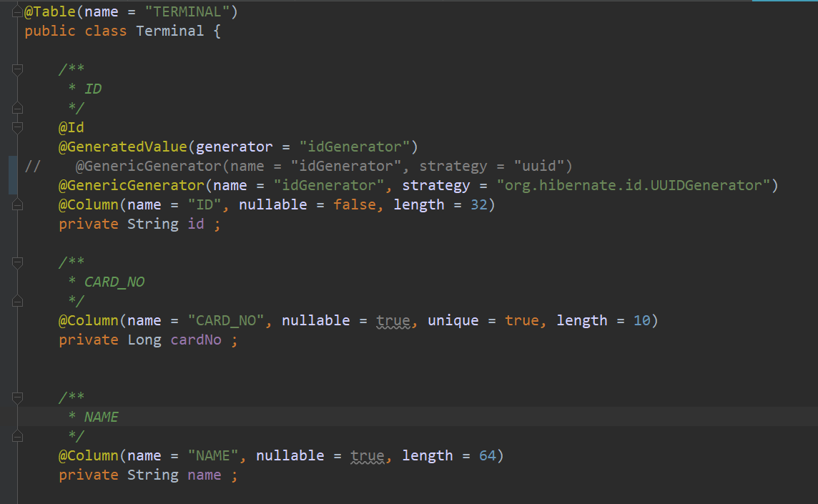Click the fold arrow ending the ID comment

(x=16, y=107)
